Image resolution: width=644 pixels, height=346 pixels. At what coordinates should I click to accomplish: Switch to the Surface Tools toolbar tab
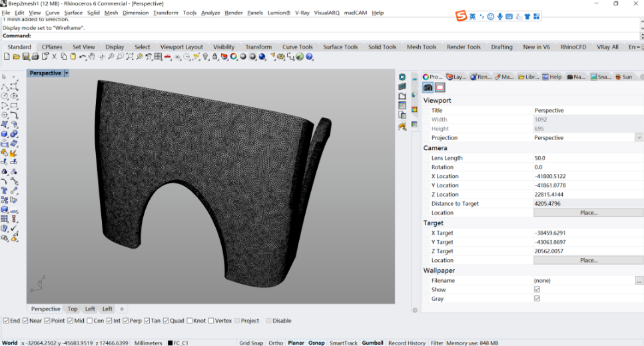340,47
